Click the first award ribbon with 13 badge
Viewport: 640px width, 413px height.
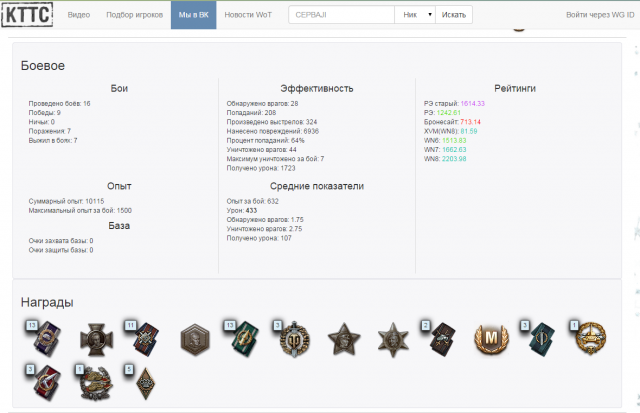46,338
